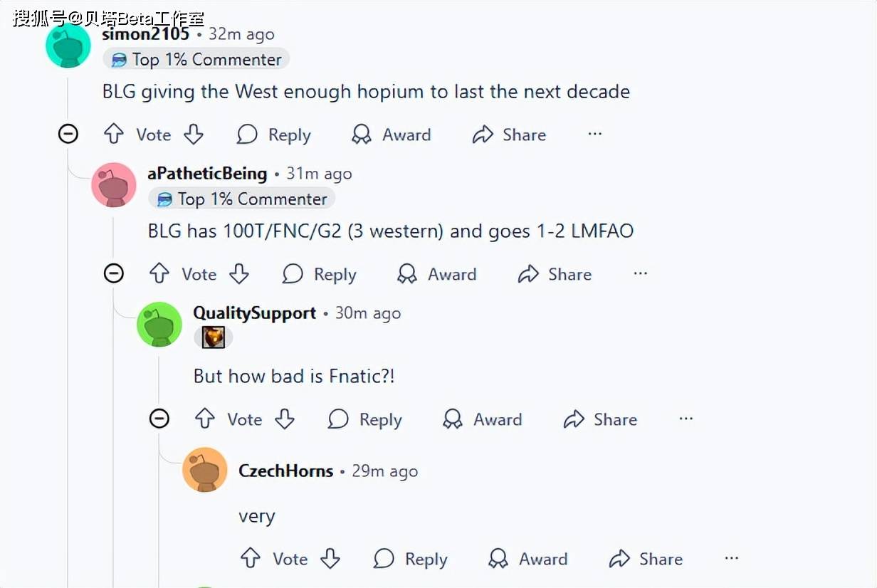Share CzechHorns' comment
877x588 pixels.
(x=646, y=559)
